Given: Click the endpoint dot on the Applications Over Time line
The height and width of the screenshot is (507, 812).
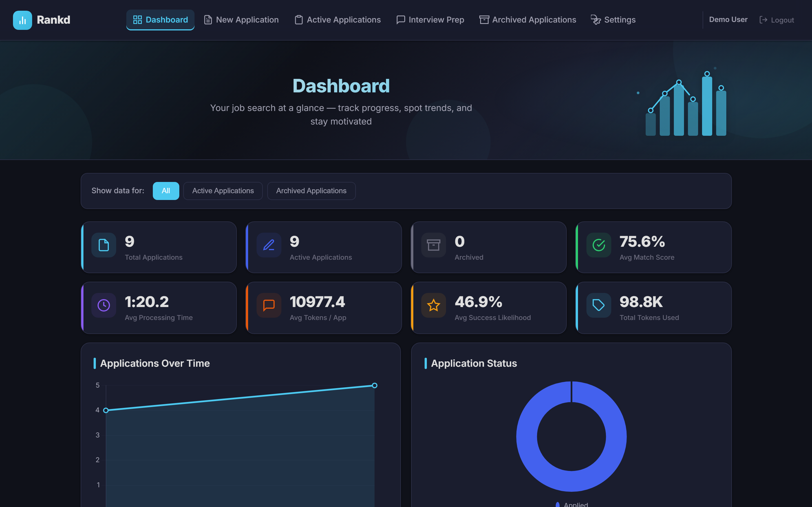Looking at the screenshot, I should click(374, 385).
